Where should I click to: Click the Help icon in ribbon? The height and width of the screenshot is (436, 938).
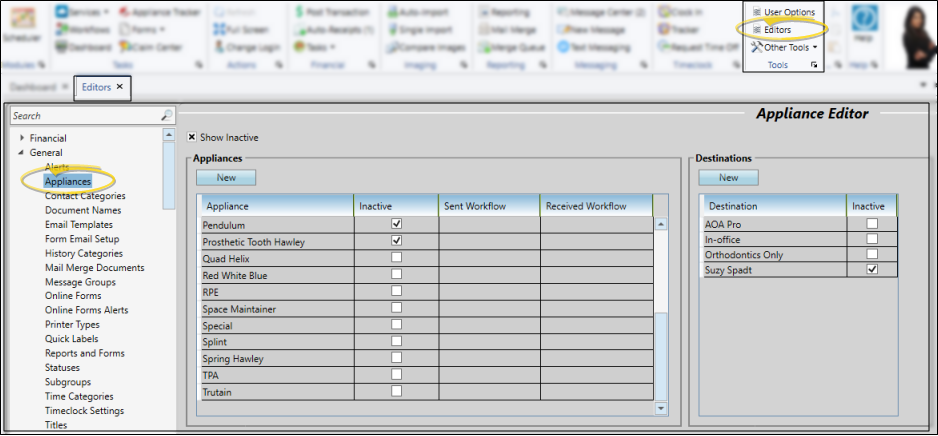tap(865, 26)
